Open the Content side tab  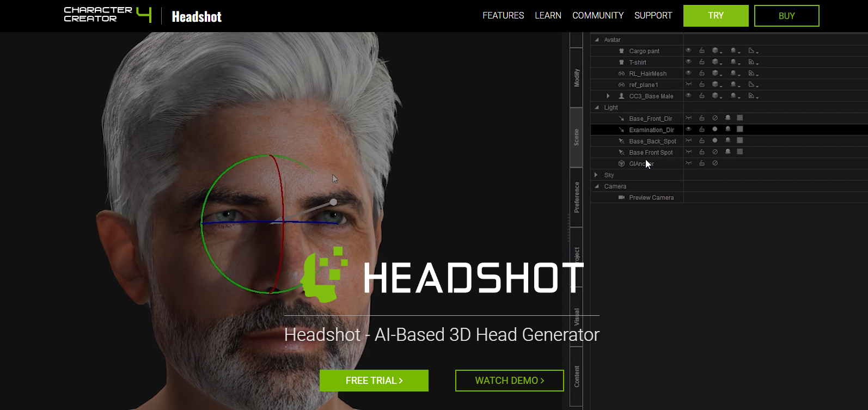point(576,377)
